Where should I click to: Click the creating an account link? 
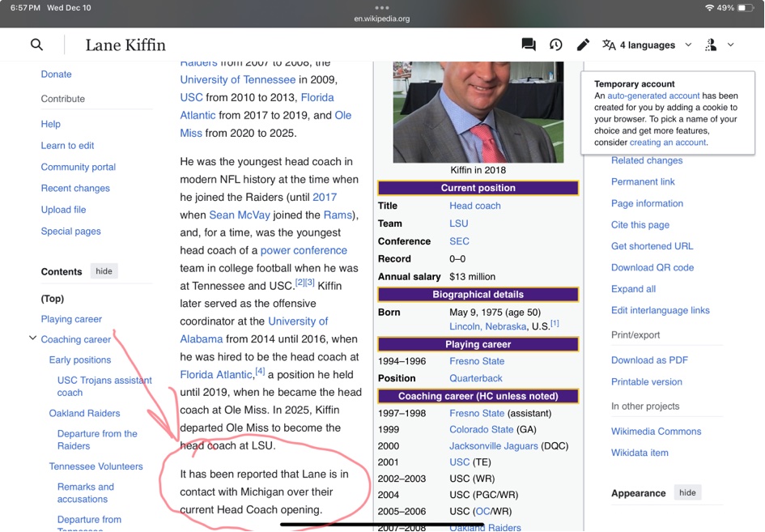[668, 143]
